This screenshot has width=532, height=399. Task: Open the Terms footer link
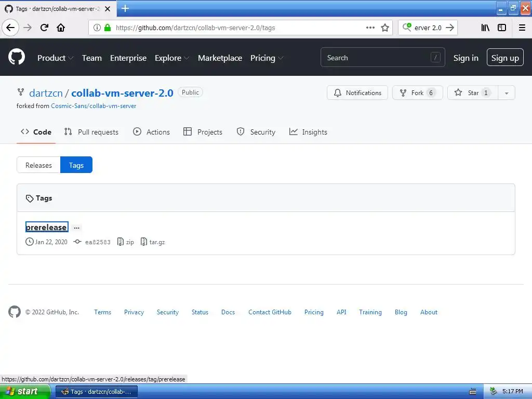102,312
